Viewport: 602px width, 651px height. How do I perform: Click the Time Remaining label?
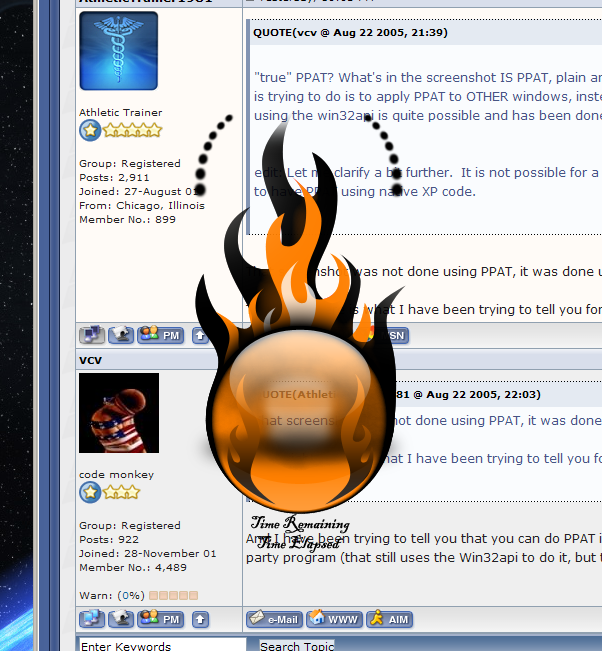pos(300,524)
